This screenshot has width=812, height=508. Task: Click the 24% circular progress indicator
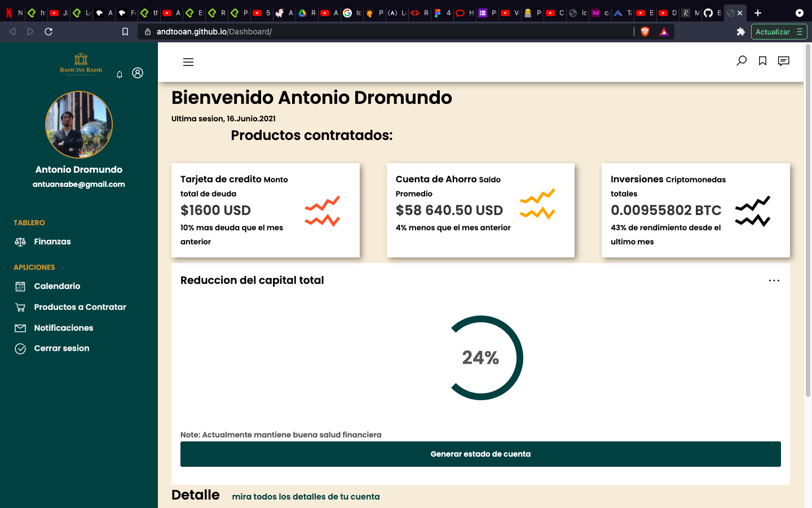[481, 357]
